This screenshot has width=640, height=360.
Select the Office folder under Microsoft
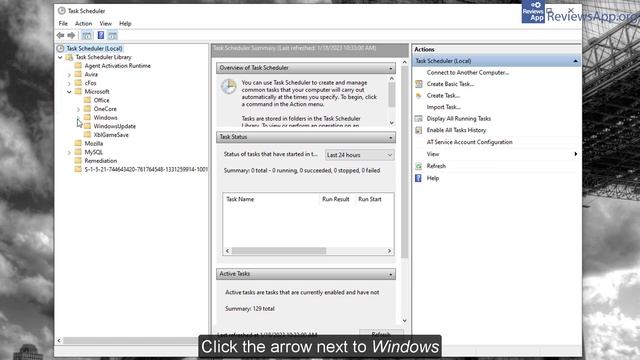[x=101, y=100]
